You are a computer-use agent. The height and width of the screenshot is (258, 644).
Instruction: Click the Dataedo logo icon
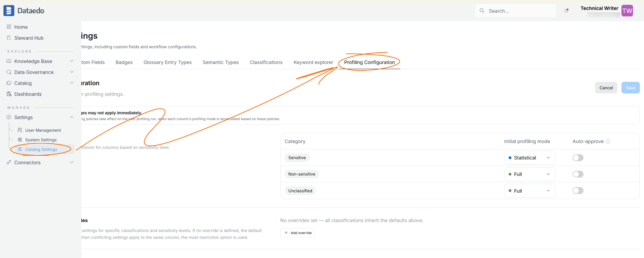(x=9, y=11)
